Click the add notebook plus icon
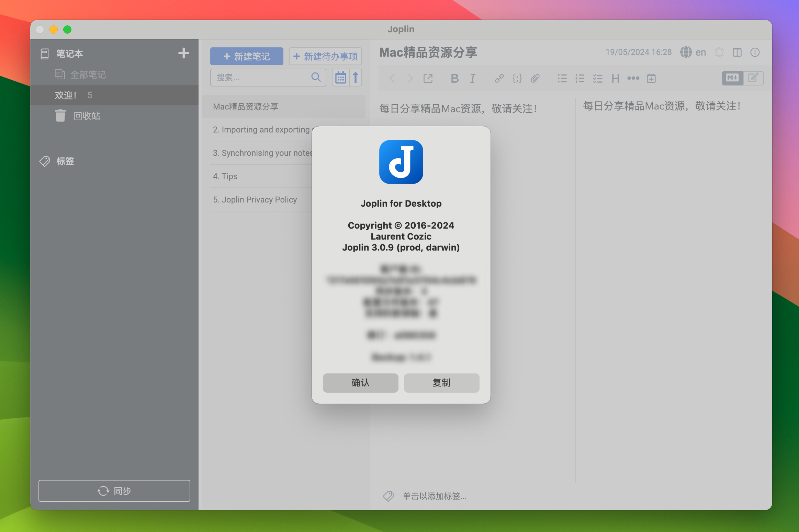 pos(184,53)
